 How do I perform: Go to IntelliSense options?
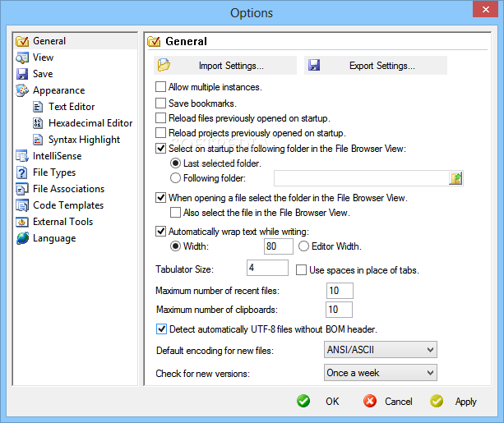coord(58,156)
